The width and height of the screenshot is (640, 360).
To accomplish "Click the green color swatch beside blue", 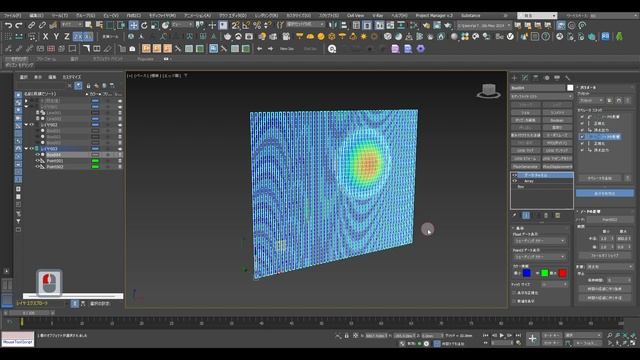I will tap(544, 273).
